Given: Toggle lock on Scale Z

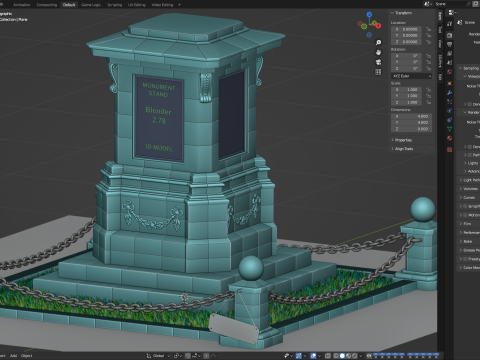Looking at the screenshot, I should [429, 102].
